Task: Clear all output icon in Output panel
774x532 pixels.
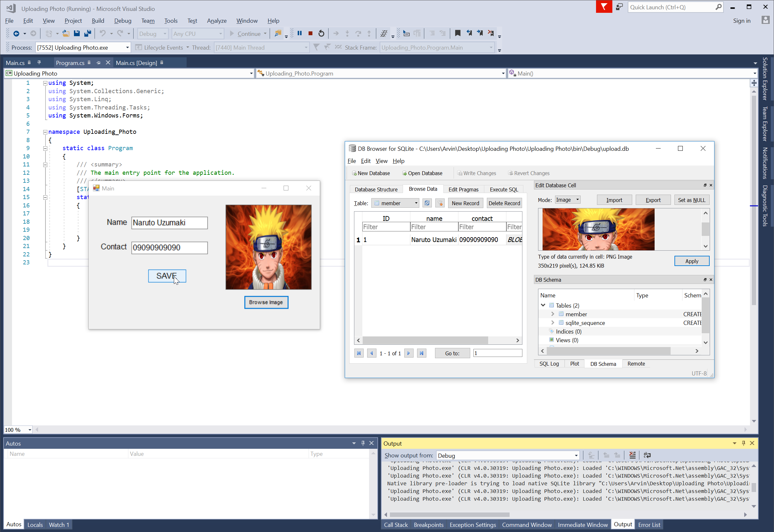Action: pyautogui.click(x=632, y=455)
